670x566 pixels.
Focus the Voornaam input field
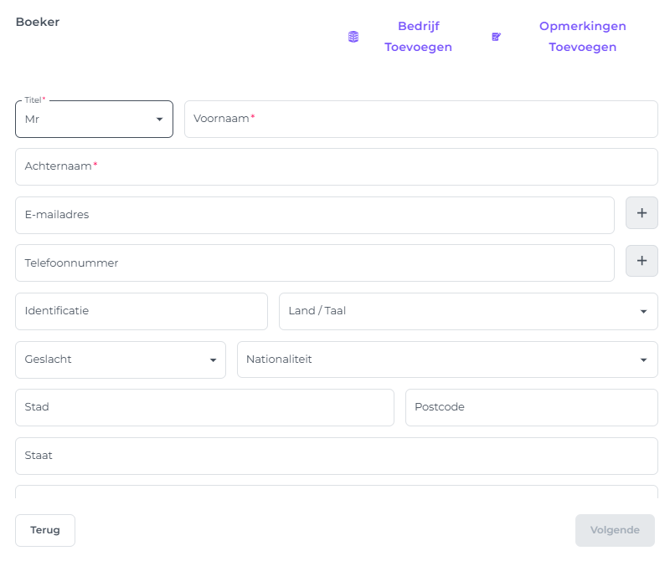click(420, 119)
